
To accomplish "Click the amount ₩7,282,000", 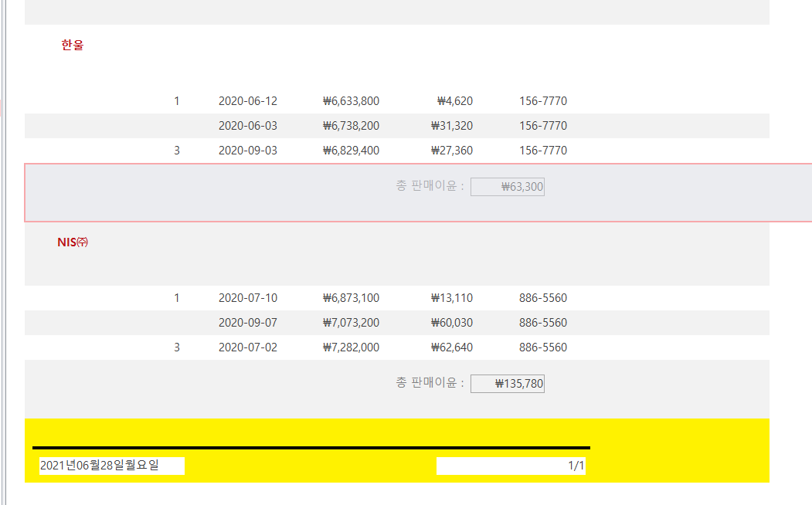I will tap(351, 347).
